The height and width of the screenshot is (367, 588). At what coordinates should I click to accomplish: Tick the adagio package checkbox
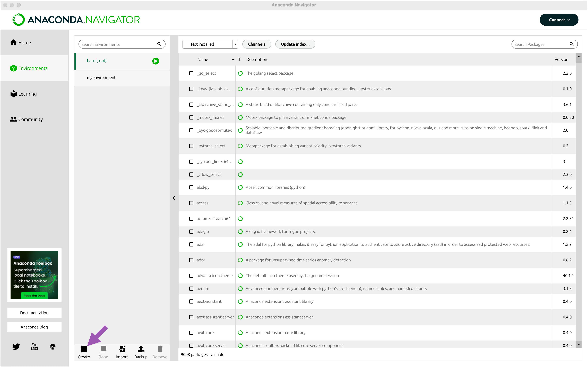(x=191, y=232)
